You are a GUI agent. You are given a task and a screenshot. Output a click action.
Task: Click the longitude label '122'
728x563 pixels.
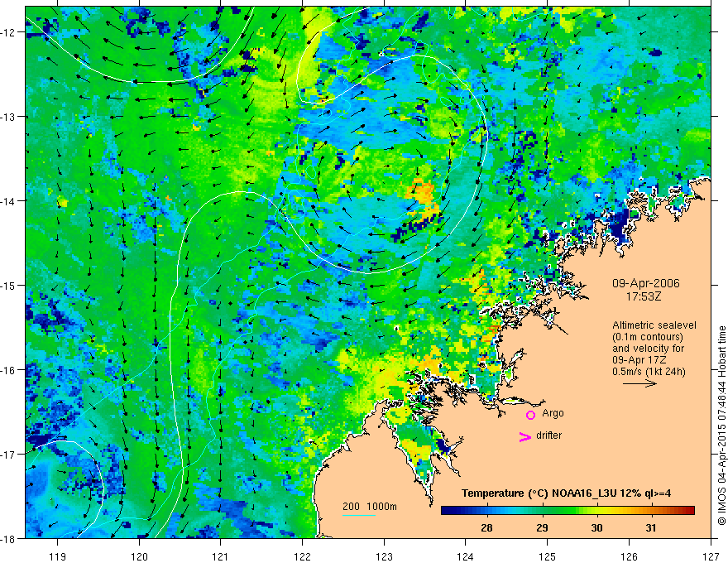(x=302, y=556)
